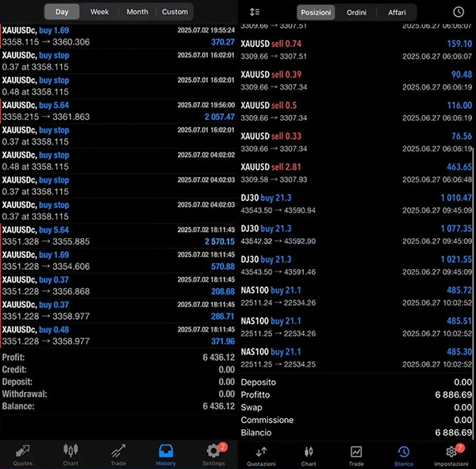Open DJ30 buy 21.3 position with profit 1 077.35
476x469 pixels.
[x=356, y=235]
